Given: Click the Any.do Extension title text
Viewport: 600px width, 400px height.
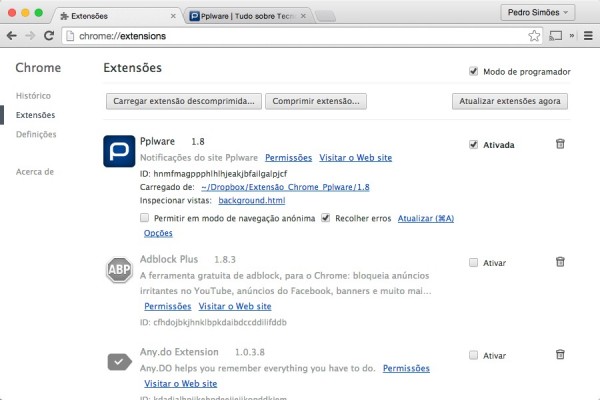Looking at the screenshot, I should click(179, 352).
